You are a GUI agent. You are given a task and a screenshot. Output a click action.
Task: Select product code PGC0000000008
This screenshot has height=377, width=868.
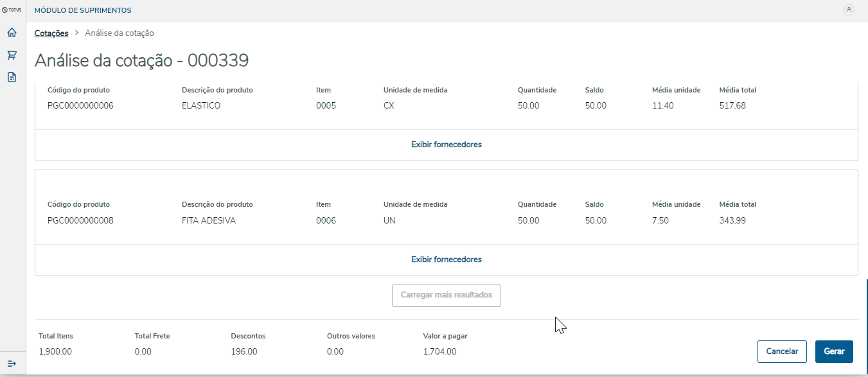click(x=80, y=220)
